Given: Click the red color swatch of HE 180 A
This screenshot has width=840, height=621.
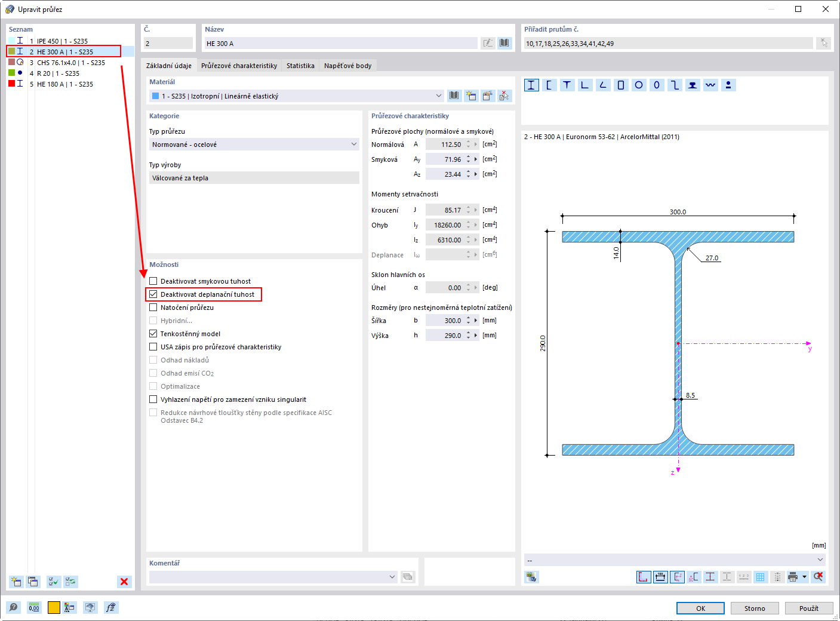Looking at the screenshot, I should tap(11, 84).
